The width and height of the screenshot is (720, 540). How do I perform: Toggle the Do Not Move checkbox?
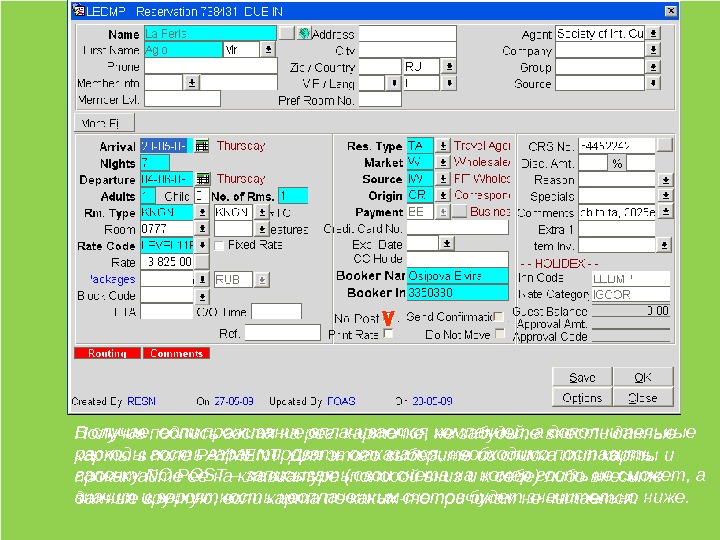pos(501,334)
